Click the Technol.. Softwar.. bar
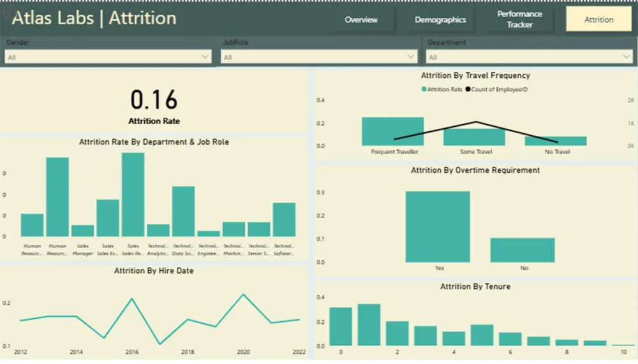 [284, 220]
